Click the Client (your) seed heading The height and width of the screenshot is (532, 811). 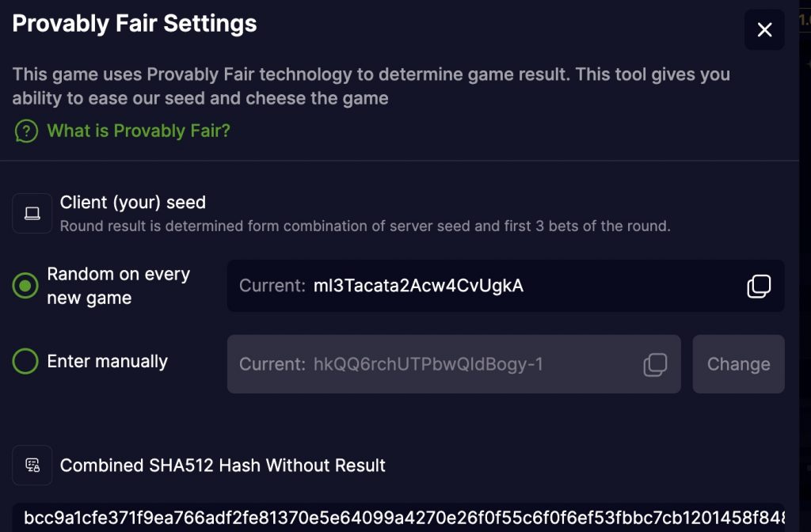(132, 202)
